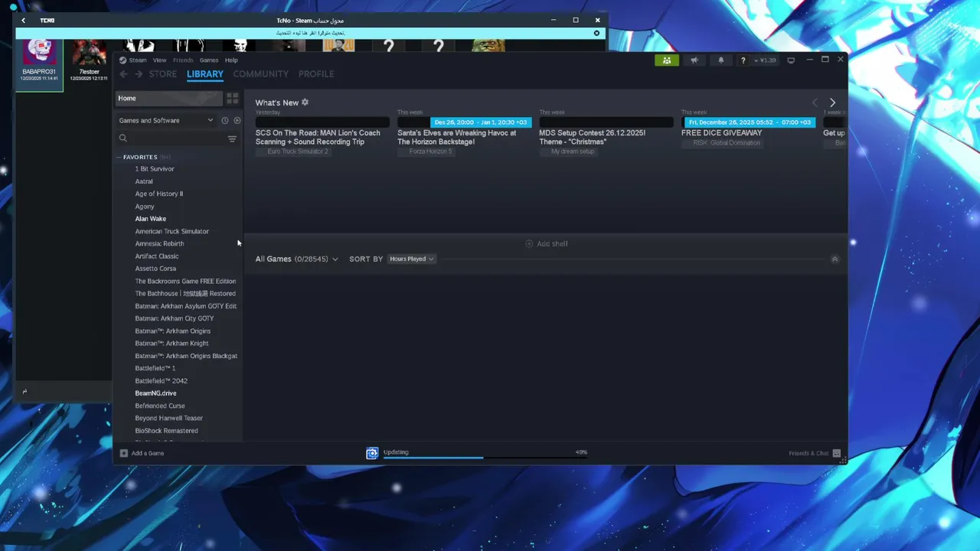This screenshot has height=551, width=980.
Task: Click the back arrow in TcNo window
Action: 23,20
